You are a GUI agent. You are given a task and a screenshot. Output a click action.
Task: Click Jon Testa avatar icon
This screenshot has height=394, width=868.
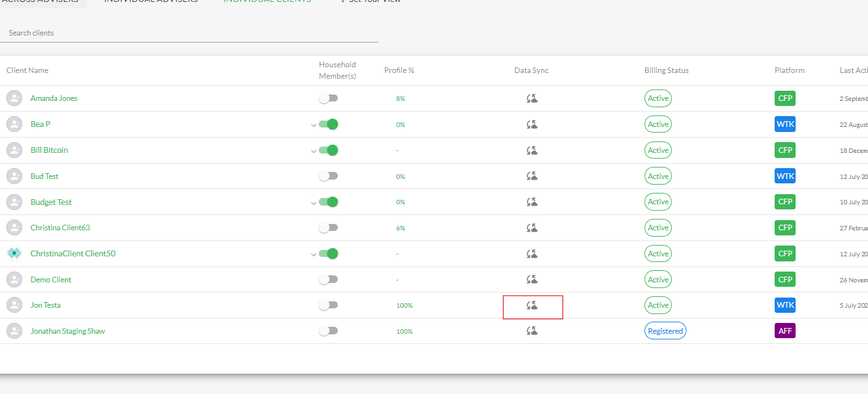(14, 305)
